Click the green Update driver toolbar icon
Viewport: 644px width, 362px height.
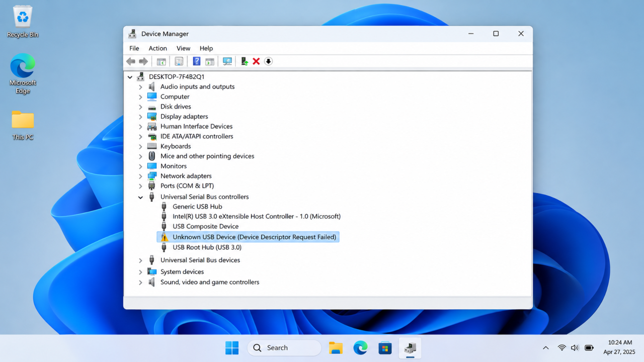pyautogui.click(x=245, y=61)
